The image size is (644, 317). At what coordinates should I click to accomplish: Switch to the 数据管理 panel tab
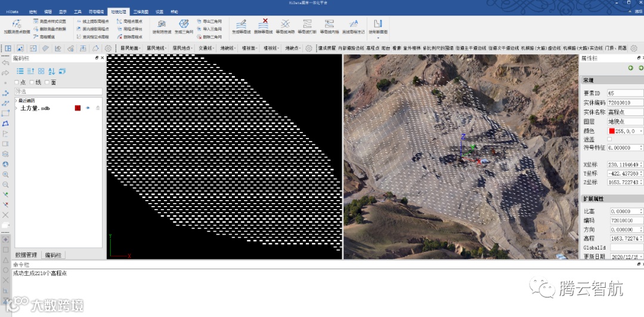click(26, 255)
